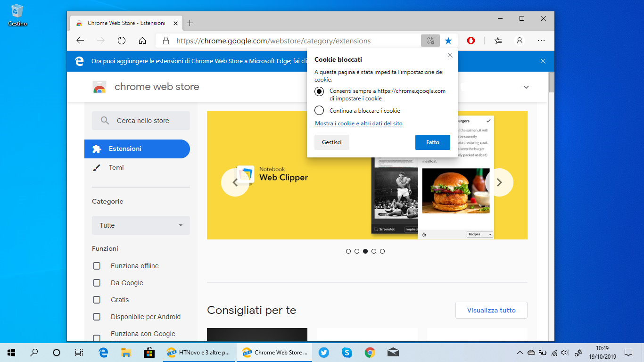
Task: Open taskbar search magnifier
Action: [x=34, y=352]
